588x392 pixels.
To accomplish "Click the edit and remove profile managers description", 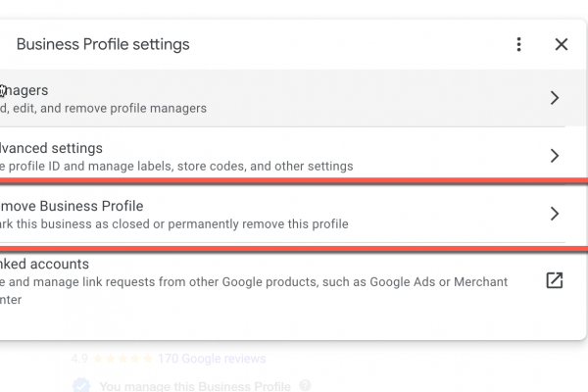I will pos(103,109).
